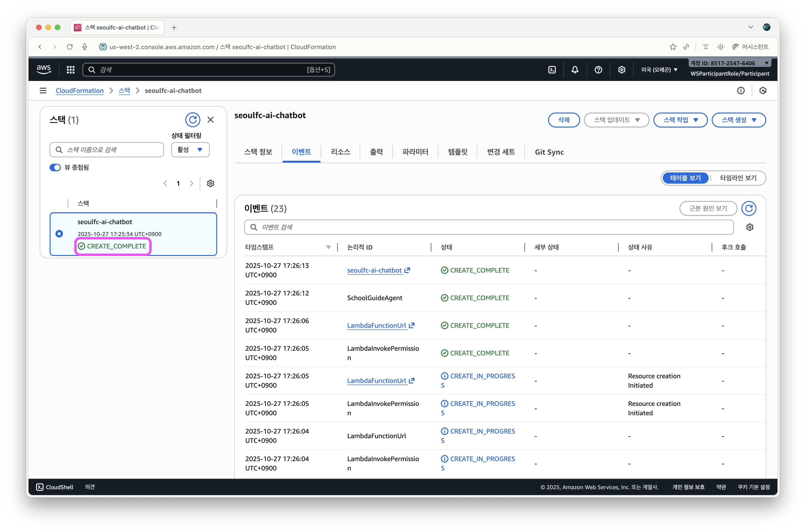Screen dimensions: 806x532
Task: Expand the stack update dropdown
Action: coord(617,120)
